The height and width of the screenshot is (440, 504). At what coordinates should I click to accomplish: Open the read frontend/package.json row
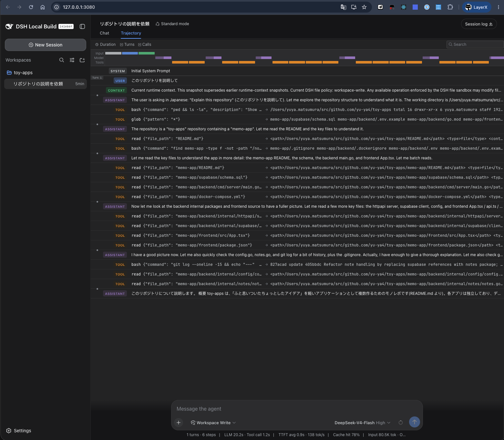297,245
